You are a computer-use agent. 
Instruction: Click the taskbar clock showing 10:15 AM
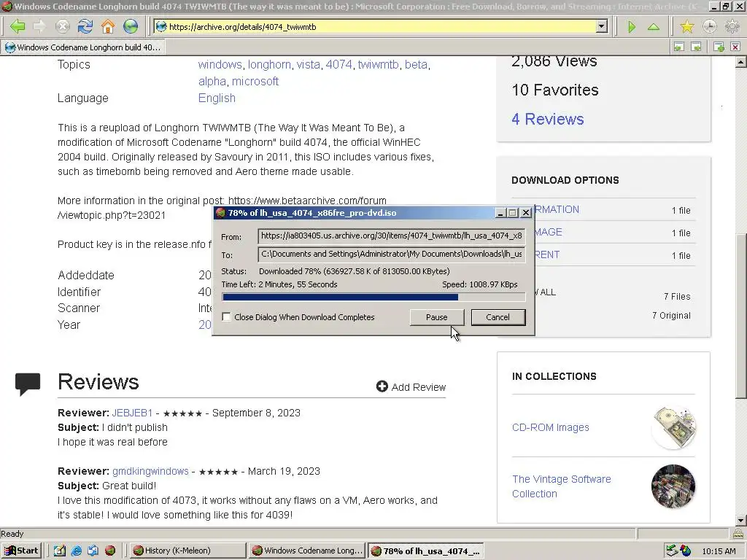(x=719, y=551)
